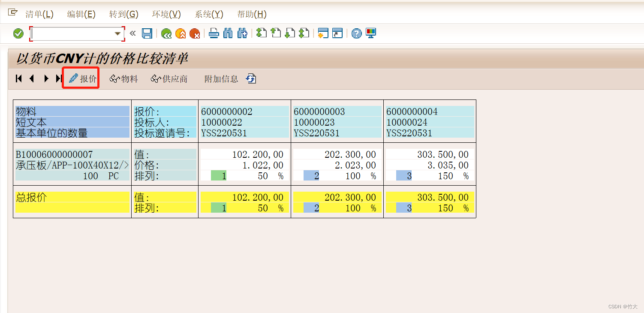Viewport: 644px width, 313px height.
Task: Click the green Enter checkmark icon
Action: pyautogui.click(x=18, y=33)
